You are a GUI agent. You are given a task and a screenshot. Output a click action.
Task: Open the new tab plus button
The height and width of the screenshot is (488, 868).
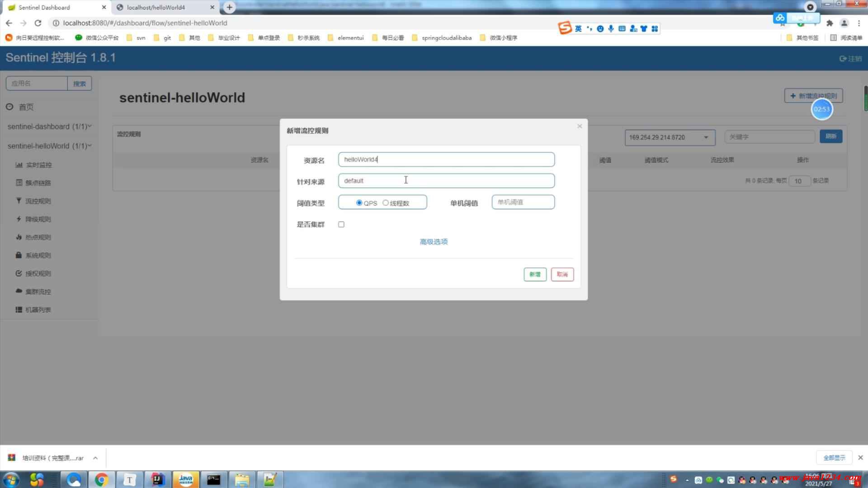[x=229, y=7]
